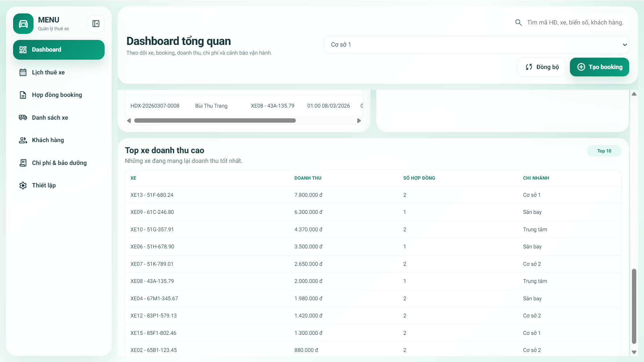Click the car logo next to MENU

(x=23, y=23)
